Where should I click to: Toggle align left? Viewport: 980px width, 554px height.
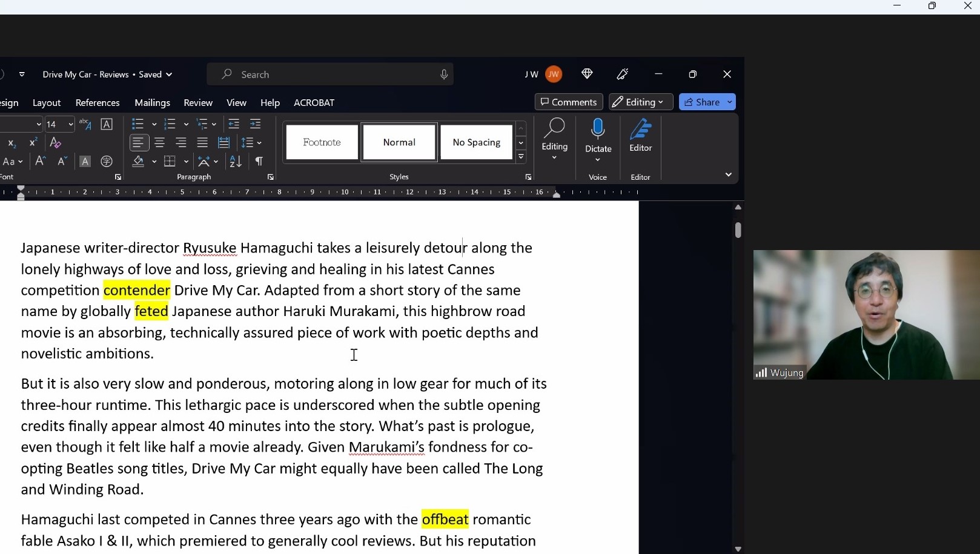pyautogui.click(x=139, y=143)
